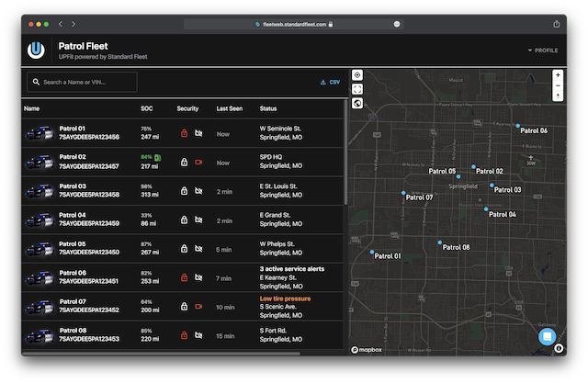Click the camera-off icon for Patrol 04

click(198, 220)
